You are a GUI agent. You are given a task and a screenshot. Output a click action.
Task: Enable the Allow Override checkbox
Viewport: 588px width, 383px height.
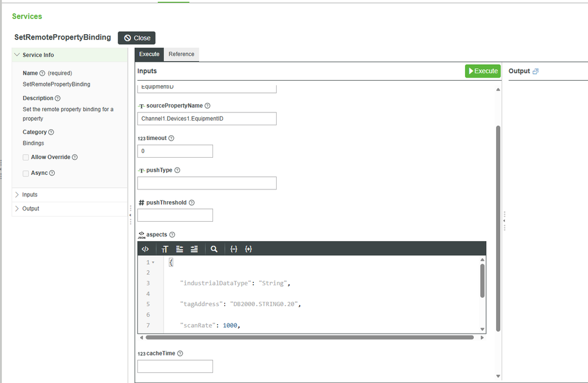coord(25,158)
